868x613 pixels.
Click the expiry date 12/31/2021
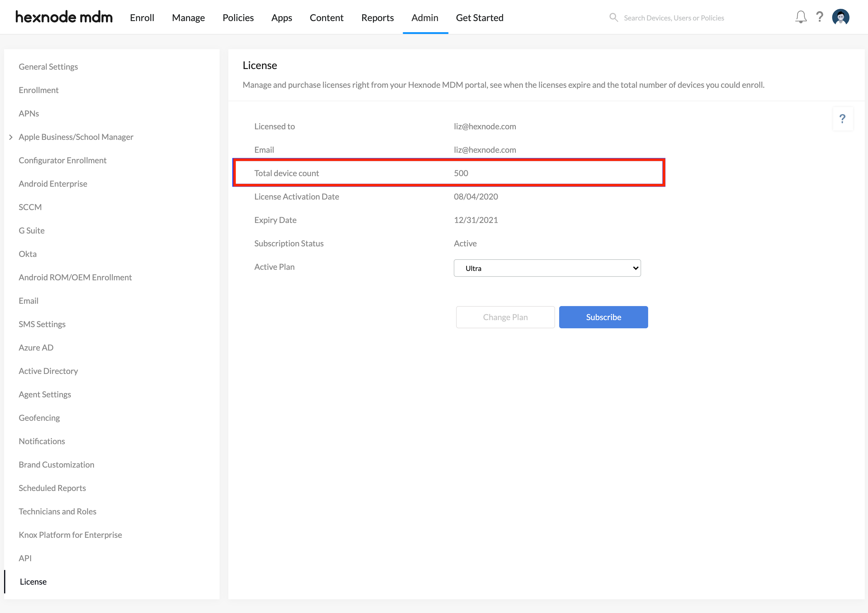476,220
